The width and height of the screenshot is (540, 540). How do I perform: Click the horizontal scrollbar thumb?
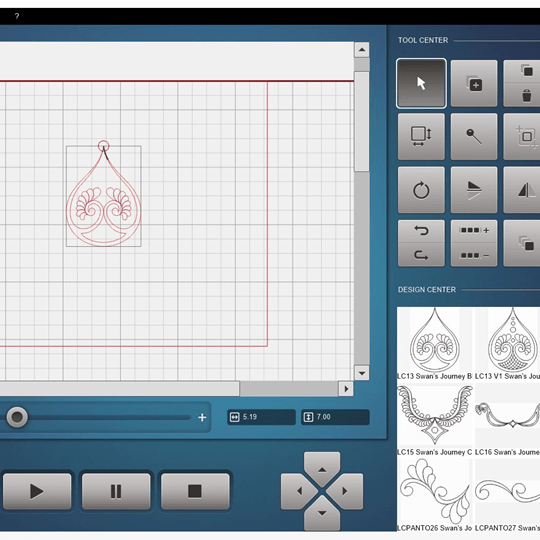[x=120, y=389]
